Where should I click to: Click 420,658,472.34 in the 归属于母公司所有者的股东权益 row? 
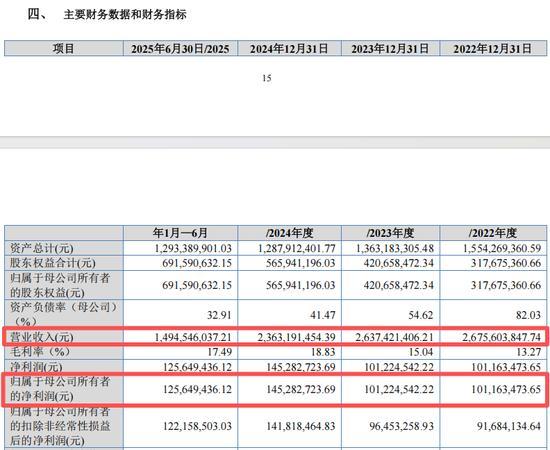(x=399, y=285)
